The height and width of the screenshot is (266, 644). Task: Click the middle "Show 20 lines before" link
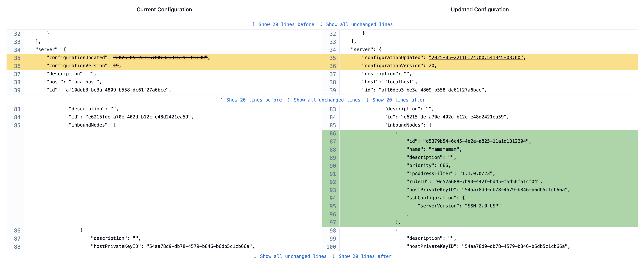254,100
